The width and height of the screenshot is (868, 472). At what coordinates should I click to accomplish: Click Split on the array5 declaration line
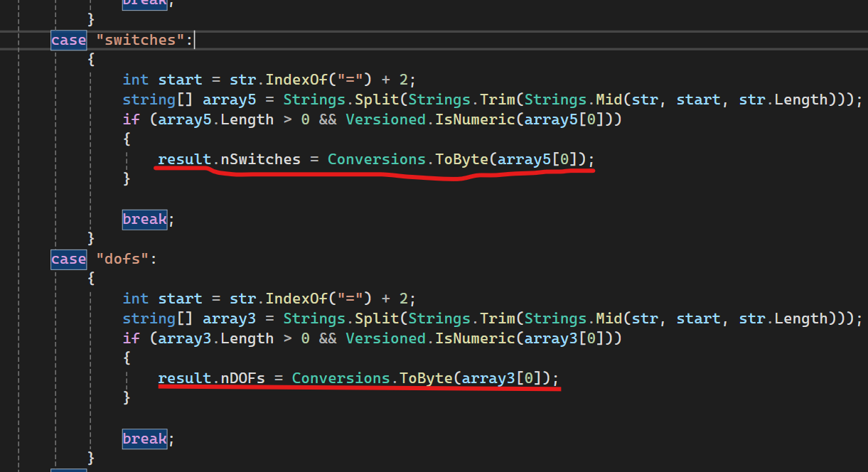click(x=377, y=100)
